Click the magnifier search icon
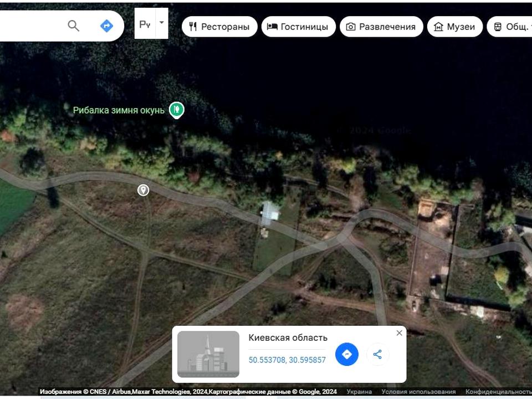Viewport: 532px width, 399px height. click(x=73, y=25)
